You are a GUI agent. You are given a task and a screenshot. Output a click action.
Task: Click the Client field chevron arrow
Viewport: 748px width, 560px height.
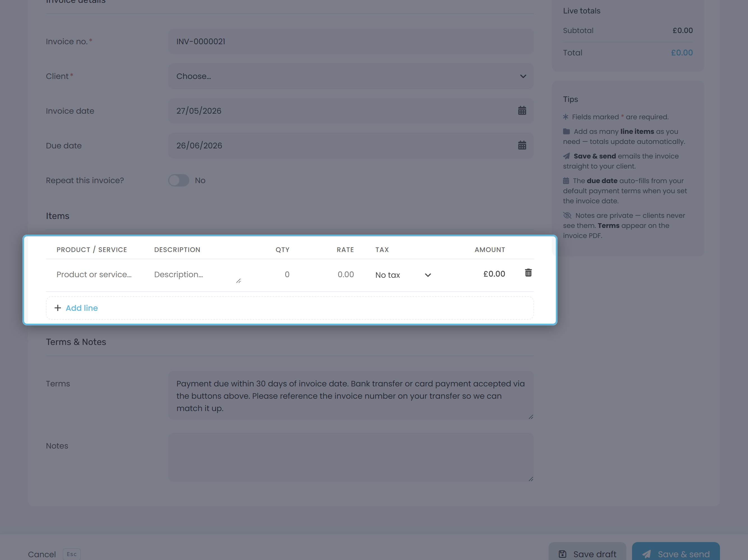pyautogui.click(x=523, y=76)
